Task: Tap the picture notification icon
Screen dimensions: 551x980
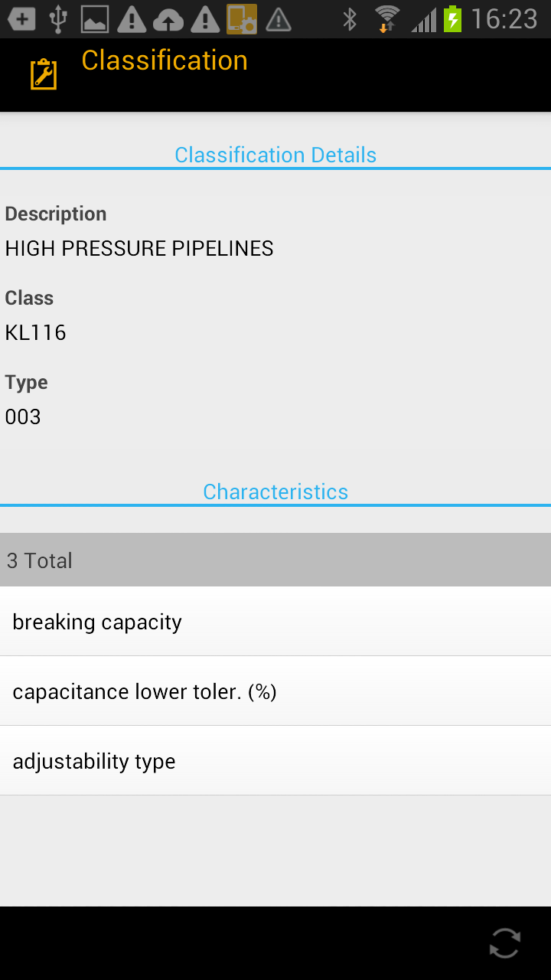Action: (x=95, y=19)
